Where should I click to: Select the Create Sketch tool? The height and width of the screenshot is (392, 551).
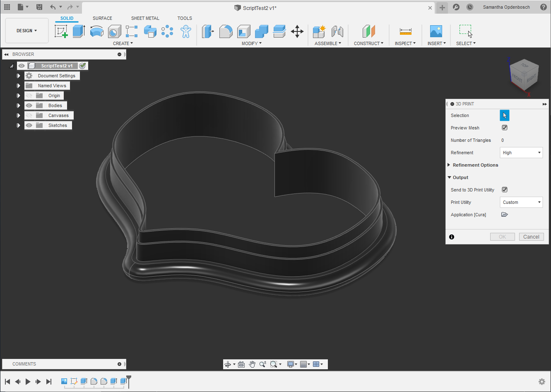coord(61,31)
